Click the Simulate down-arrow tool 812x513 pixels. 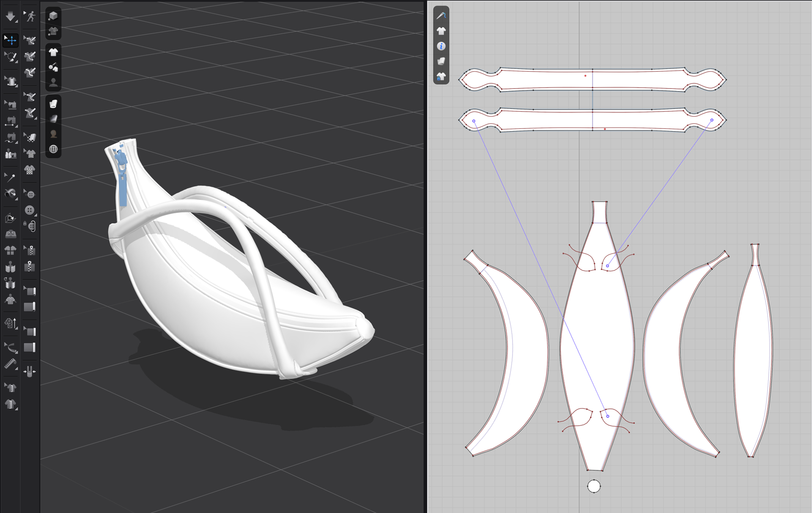[x=10, y=17]
